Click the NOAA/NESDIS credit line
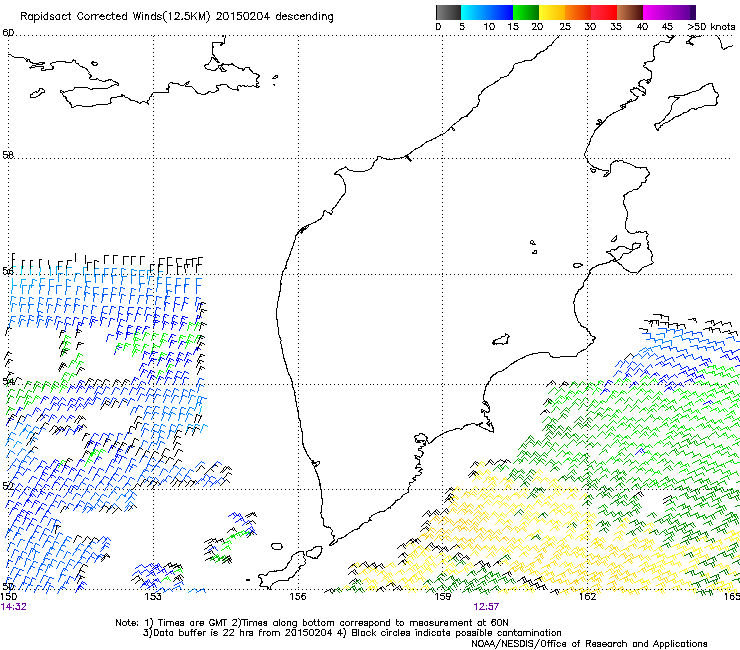740x650 pixels. (589, 643)
